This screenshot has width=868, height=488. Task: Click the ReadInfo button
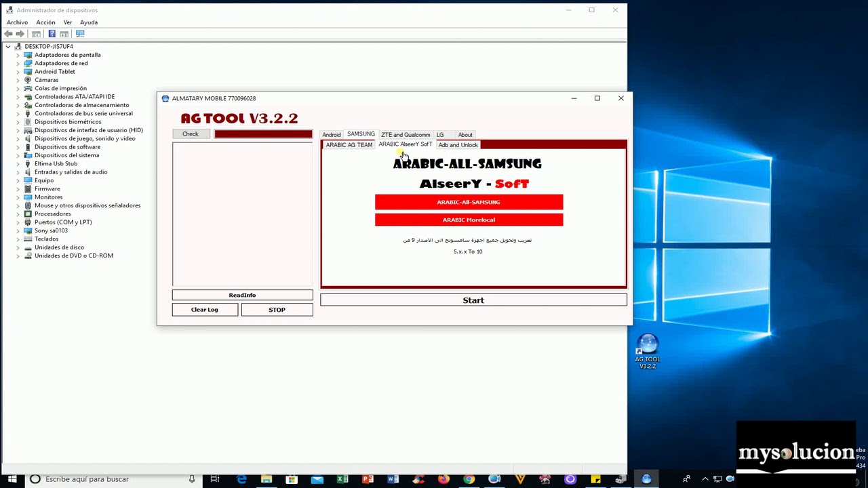242,295
